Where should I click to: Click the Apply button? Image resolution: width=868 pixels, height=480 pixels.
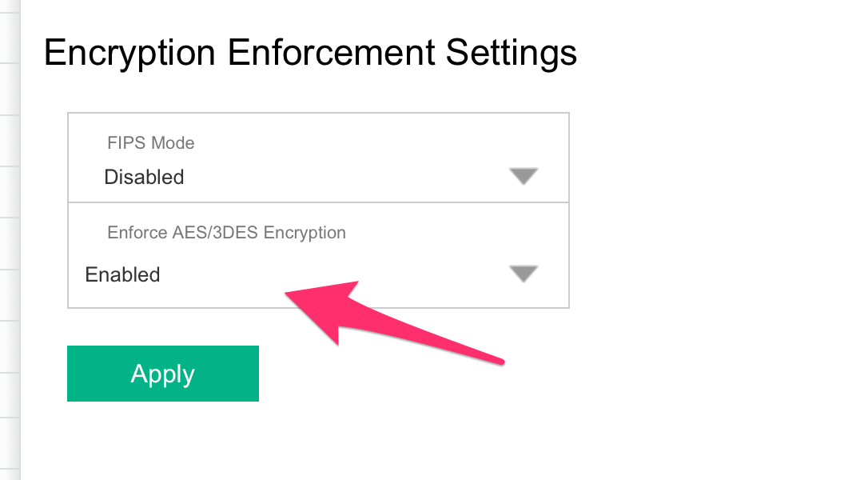point(163,374)
